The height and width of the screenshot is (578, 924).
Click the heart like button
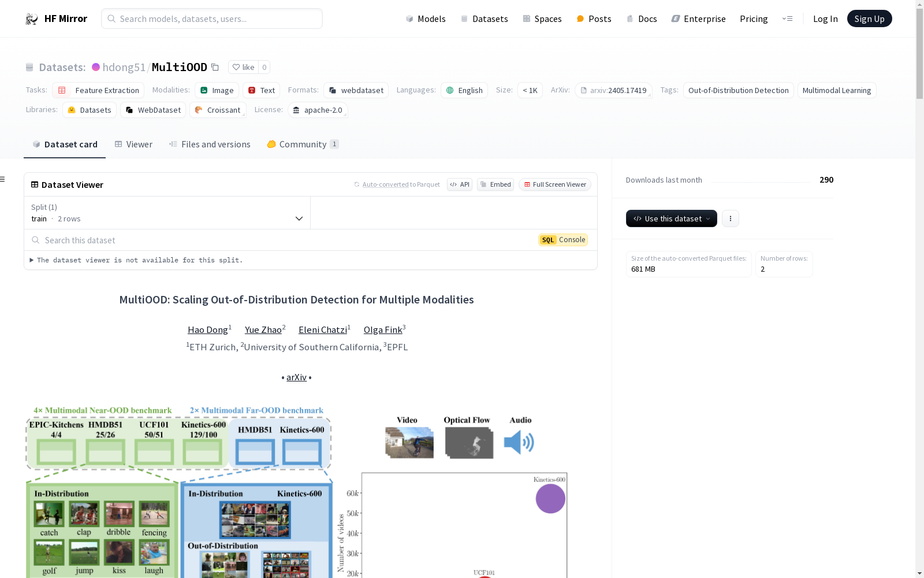(243, 67)
